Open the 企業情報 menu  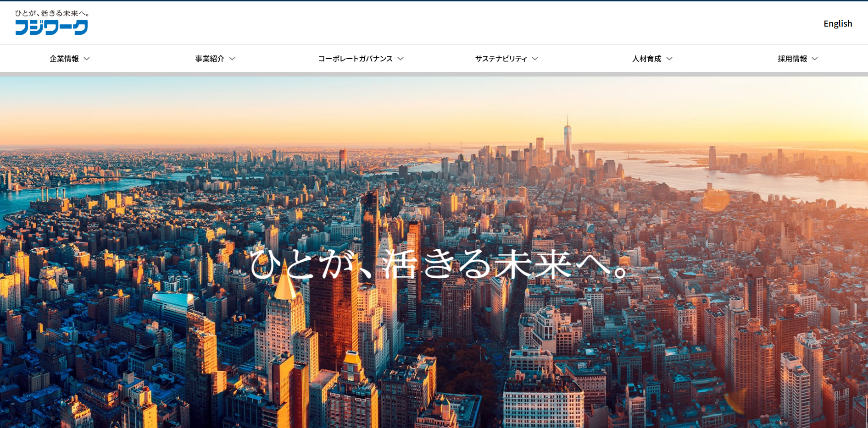tap(64, 58)
